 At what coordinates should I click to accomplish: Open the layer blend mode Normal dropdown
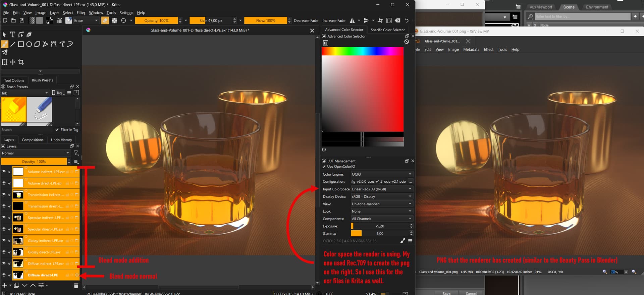click(x=35, y=153)
